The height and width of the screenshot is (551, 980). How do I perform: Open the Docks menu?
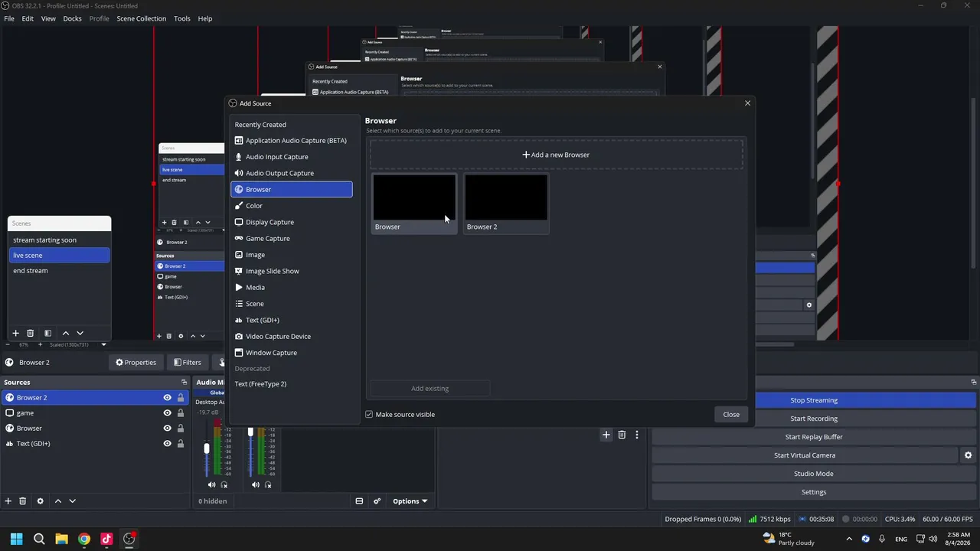pyautogui.click(x=72, y=18)
